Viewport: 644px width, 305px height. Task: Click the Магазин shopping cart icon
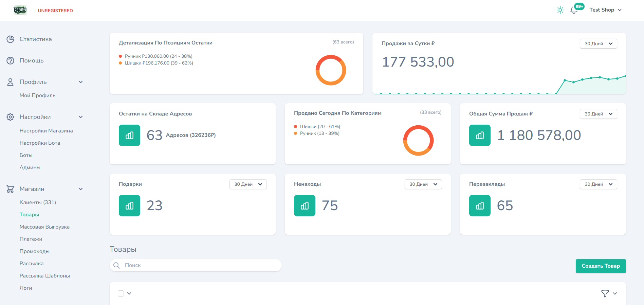point(11,189)
